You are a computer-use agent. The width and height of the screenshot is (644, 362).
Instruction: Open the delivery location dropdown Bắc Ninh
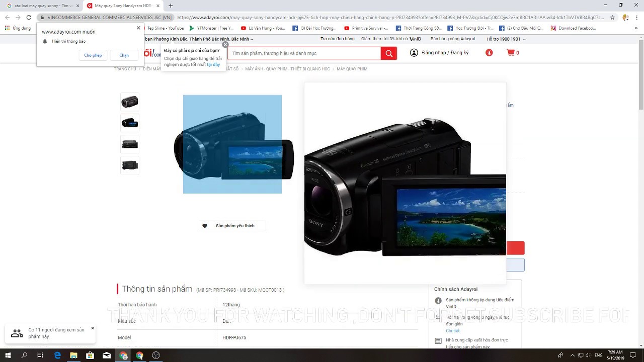tap(199, 39)
